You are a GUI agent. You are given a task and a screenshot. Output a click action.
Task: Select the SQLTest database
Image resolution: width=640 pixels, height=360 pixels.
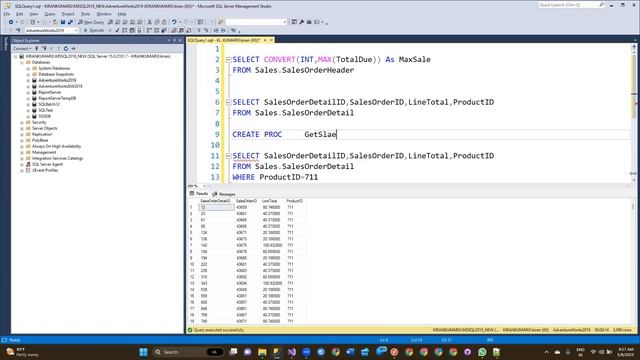point(46,110)
